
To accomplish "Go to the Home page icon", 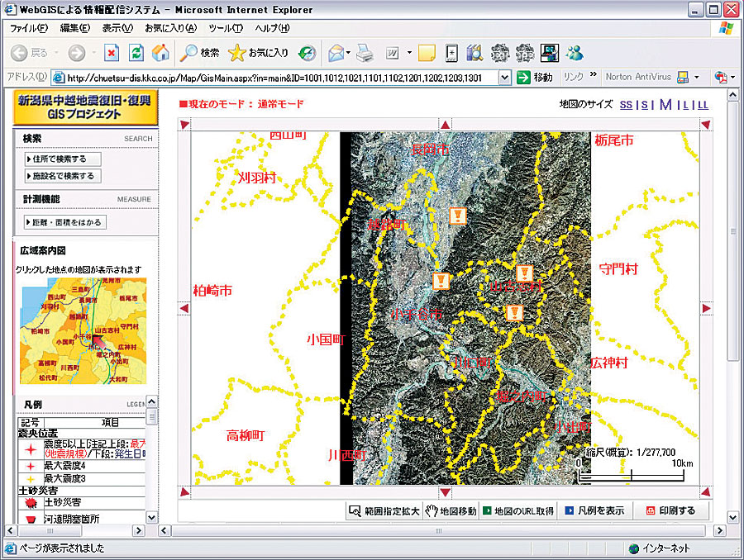I will (x=160, y=53).
